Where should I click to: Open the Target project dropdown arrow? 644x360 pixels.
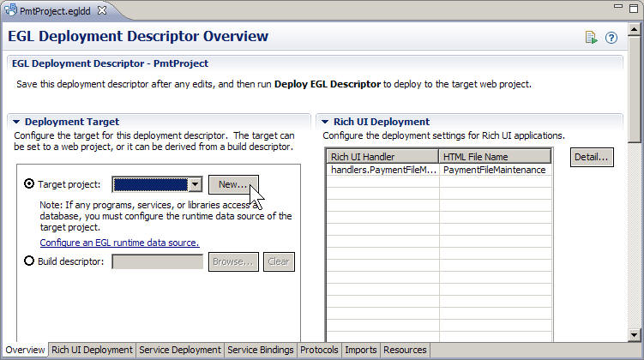196,184
